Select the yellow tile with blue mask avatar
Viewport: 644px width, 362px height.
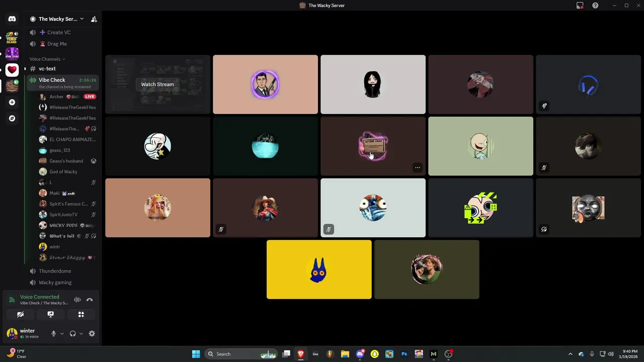tap(319, 269)
